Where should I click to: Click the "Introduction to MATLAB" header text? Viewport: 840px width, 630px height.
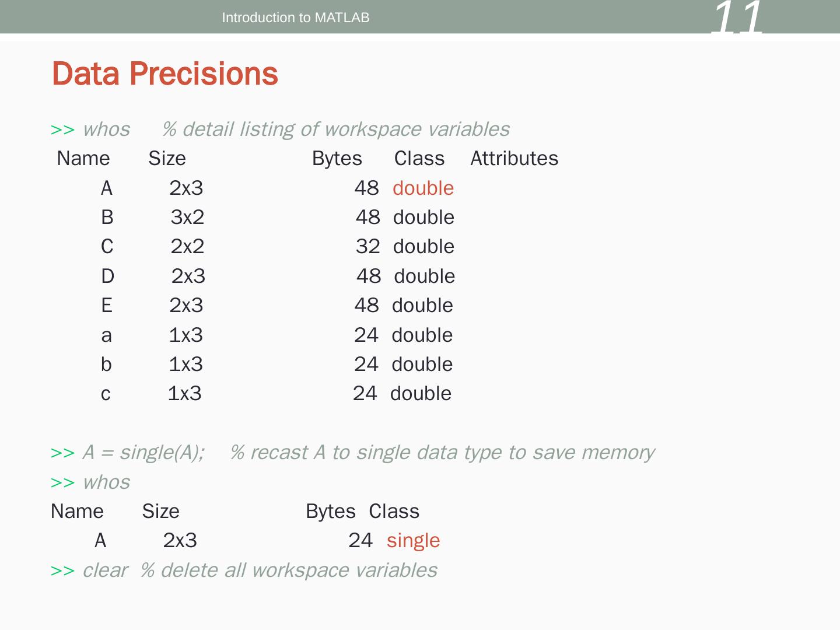pyautogui.click(x=295, y=17)
